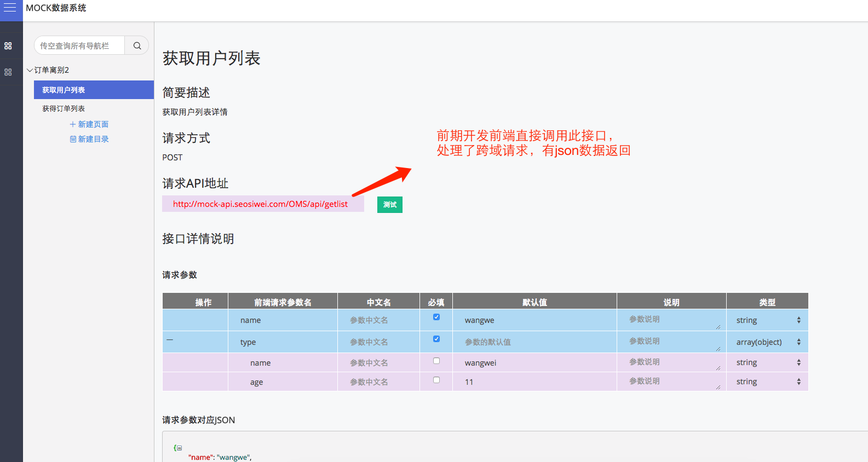Click the 操作 column header
This screenshot has width=868, height=462.
pos(196,301)
